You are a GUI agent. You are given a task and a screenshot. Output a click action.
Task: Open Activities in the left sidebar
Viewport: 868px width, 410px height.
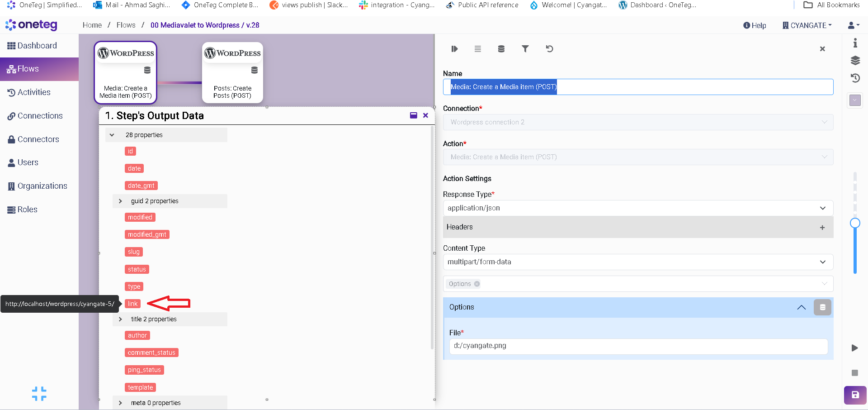(x=34, y=92)
